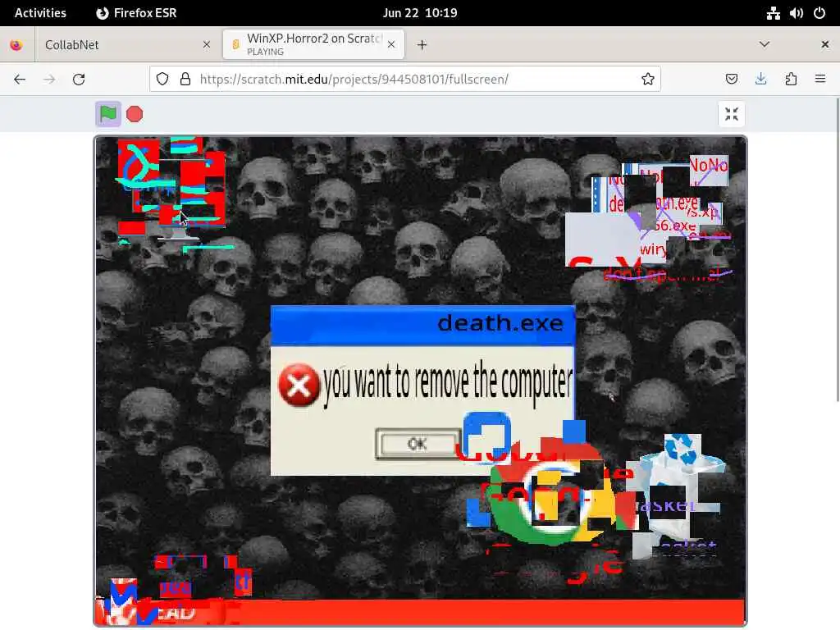Open the Firefox downloads panel
The height and width of the screenshot is (630, 840).
760,80
